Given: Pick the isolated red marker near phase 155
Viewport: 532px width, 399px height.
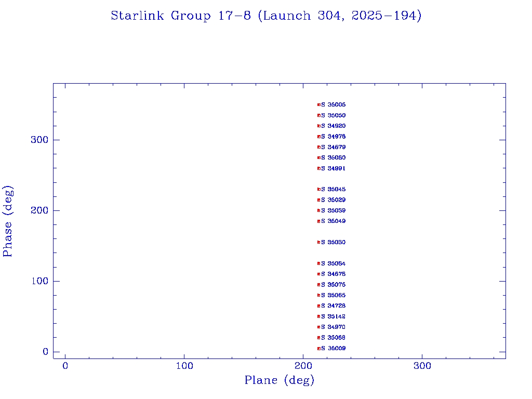Looking at the screenshot, I should (319, 242).
